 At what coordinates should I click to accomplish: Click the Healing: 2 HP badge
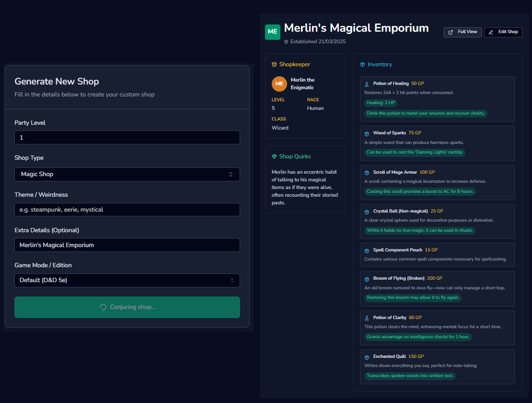coord(380,103)
